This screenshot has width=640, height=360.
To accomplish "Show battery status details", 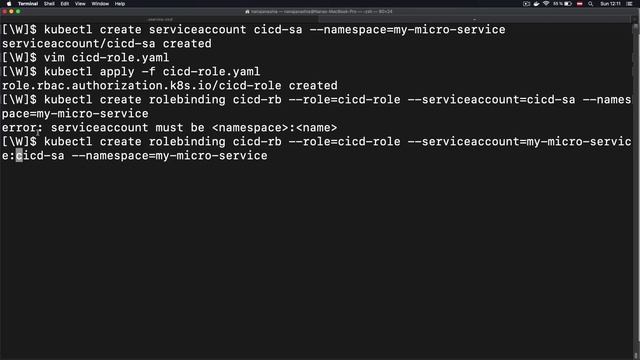I will 562,4.
